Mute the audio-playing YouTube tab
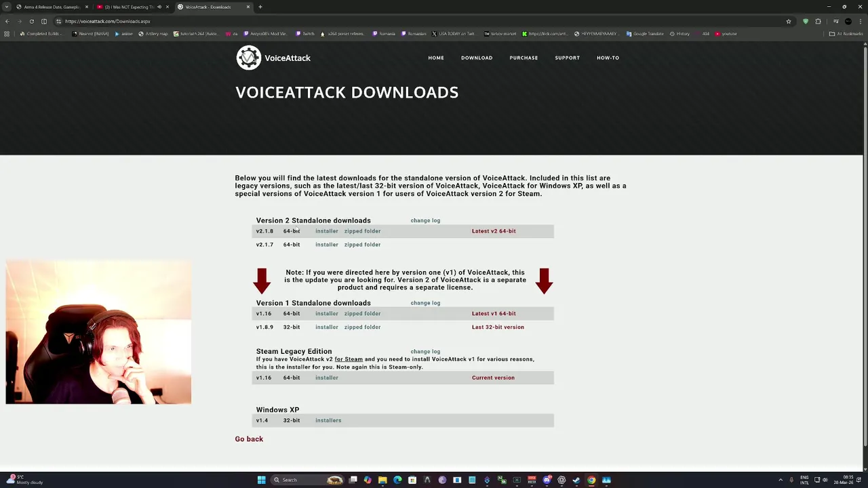This screenshot has height=488, width=868. point(159,7)
